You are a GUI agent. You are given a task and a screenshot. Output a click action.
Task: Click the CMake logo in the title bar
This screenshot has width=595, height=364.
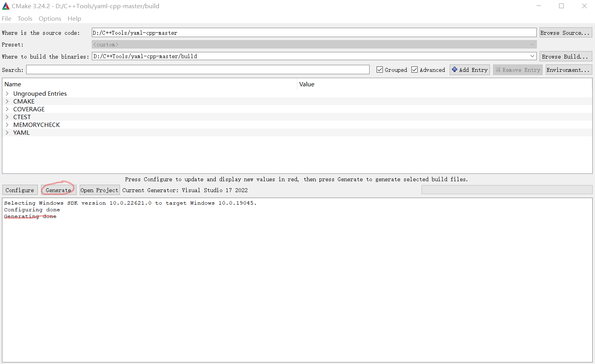pyautogui.click(x=5, y=6)
